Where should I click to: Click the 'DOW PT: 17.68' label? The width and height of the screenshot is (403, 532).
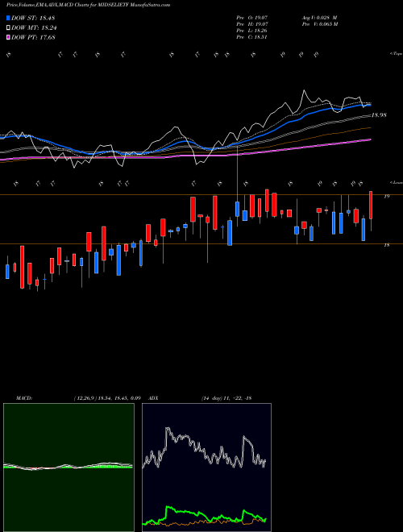tap(33, 37)
